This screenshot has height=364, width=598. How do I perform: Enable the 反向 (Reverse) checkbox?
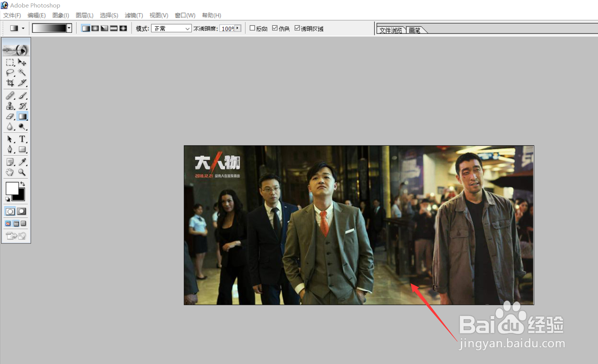(x=252, y=28)
